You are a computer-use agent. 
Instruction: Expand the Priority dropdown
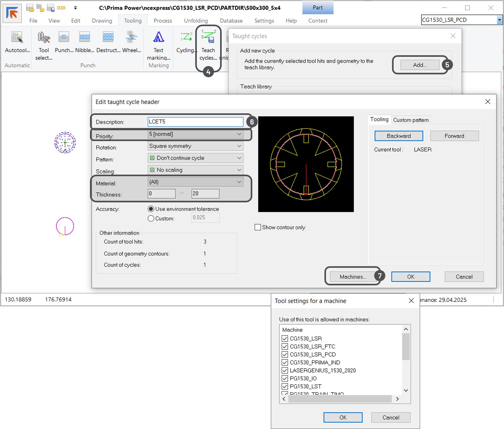pos(195,134)
